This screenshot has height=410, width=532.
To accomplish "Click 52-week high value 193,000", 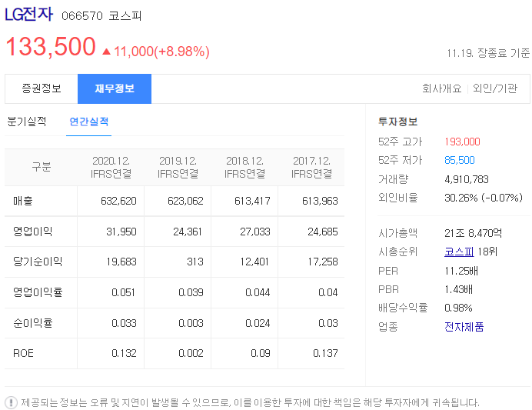I will (462, 142).
